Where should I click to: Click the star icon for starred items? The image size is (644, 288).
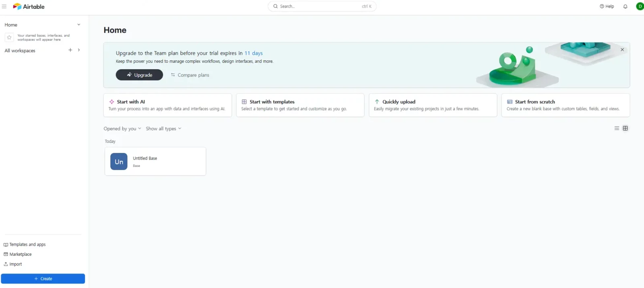click(9, 37)
